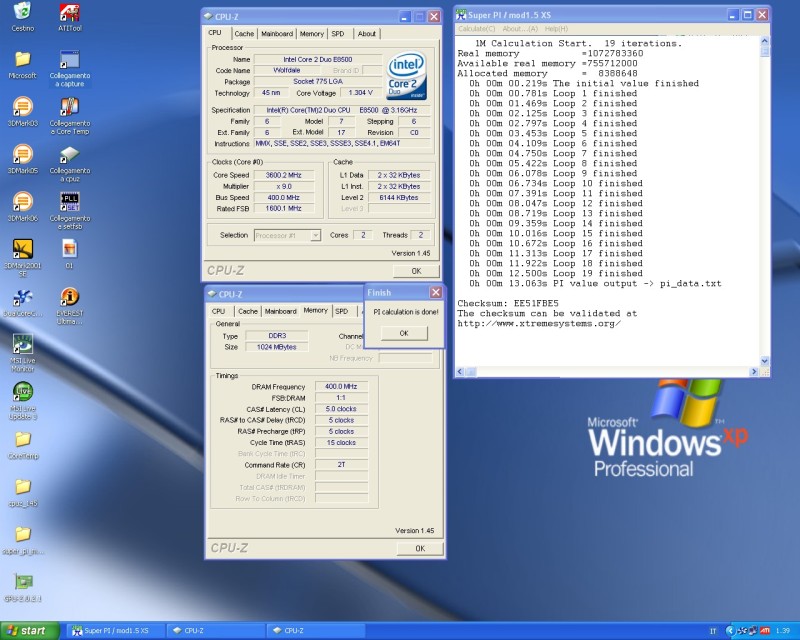Open the Calculate(C) menu in Super PI
This screenshot has width=800, height=640.
tap(476, 28)
